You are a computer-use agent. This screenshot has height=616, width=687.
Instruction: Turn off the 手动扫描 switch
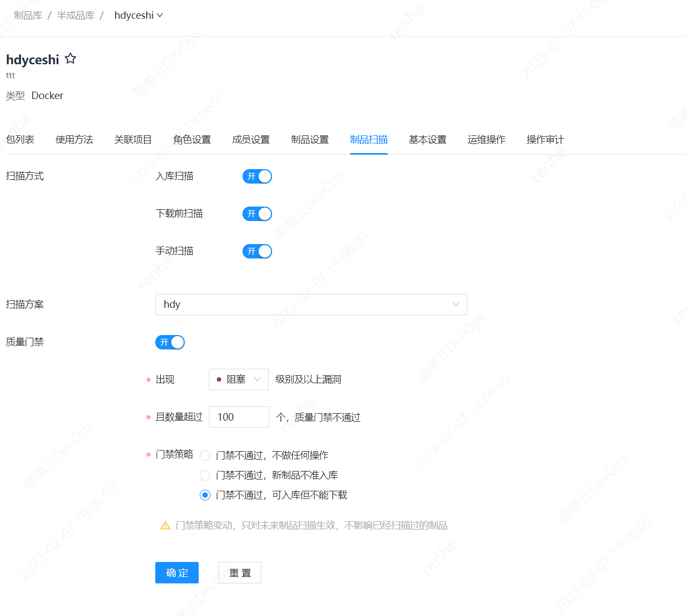[x=257, y=251]
